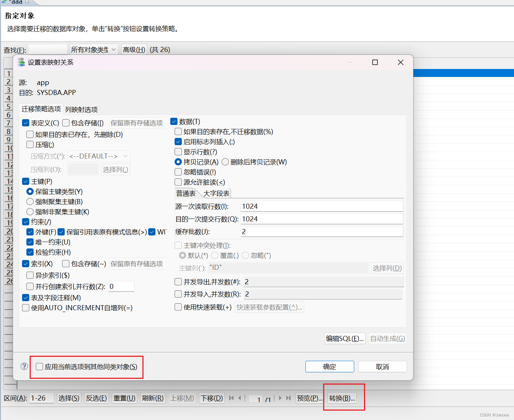Click the 取消 cancel button

click(x=382, y=367)
